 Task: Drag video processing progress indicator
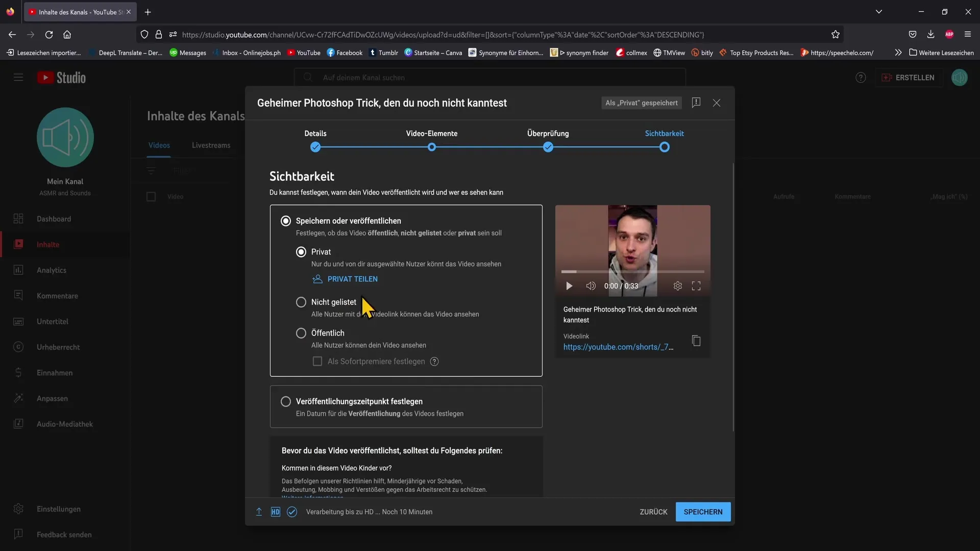[x=276, y=511]
